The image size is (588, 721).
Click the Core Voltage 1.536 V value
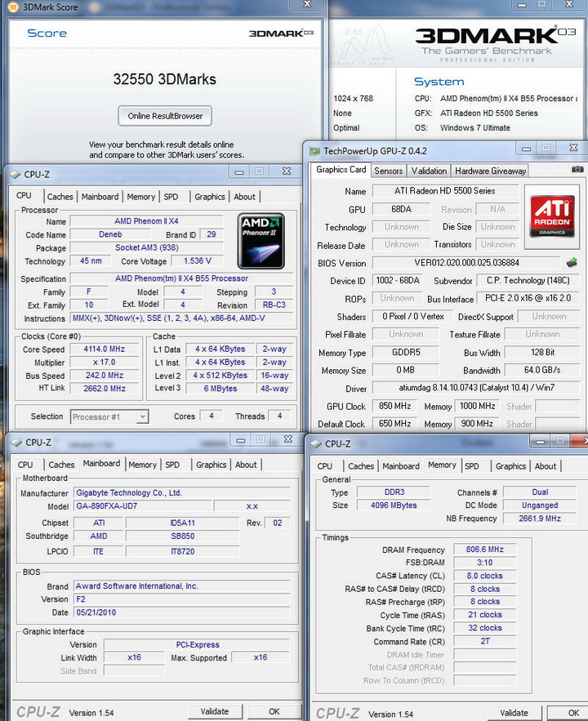pos(198,261)
